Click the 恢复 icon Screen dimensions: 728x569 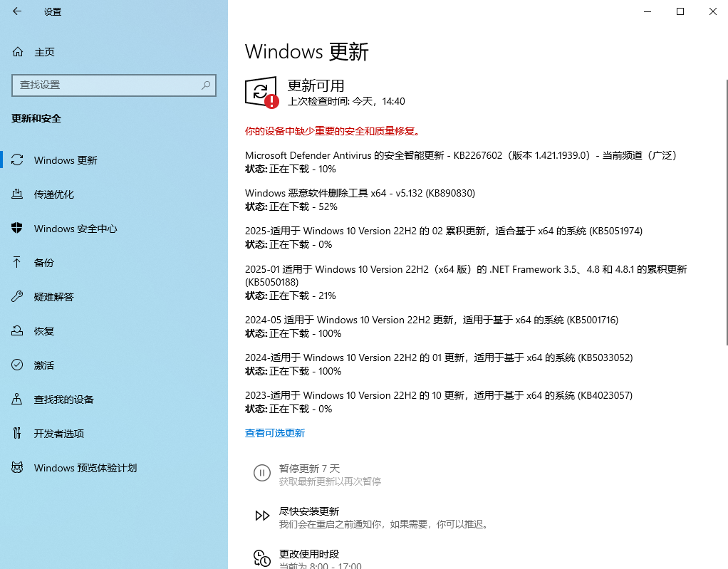click(x=17, y=331)
